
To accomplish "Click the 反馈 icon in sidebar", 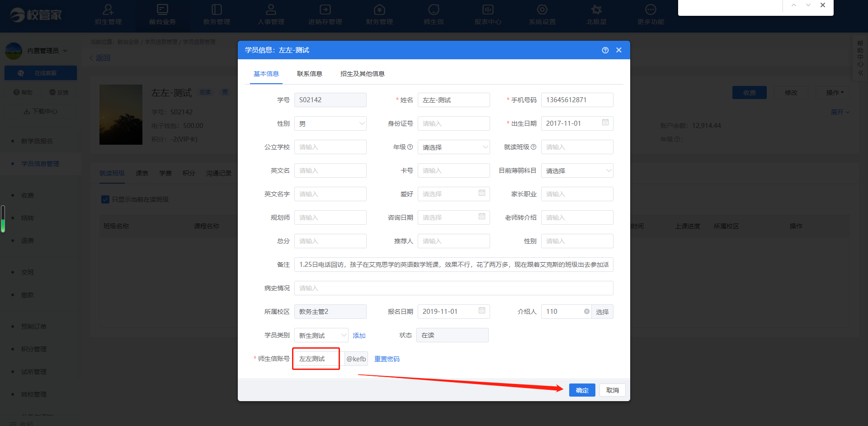I will tap(52, 92).
